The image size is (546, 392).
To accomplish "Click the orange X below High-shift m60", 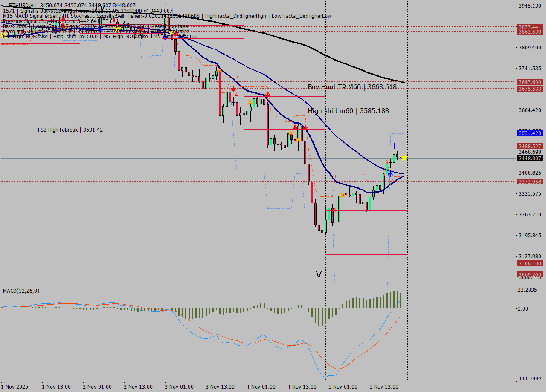I will [297, 139].
